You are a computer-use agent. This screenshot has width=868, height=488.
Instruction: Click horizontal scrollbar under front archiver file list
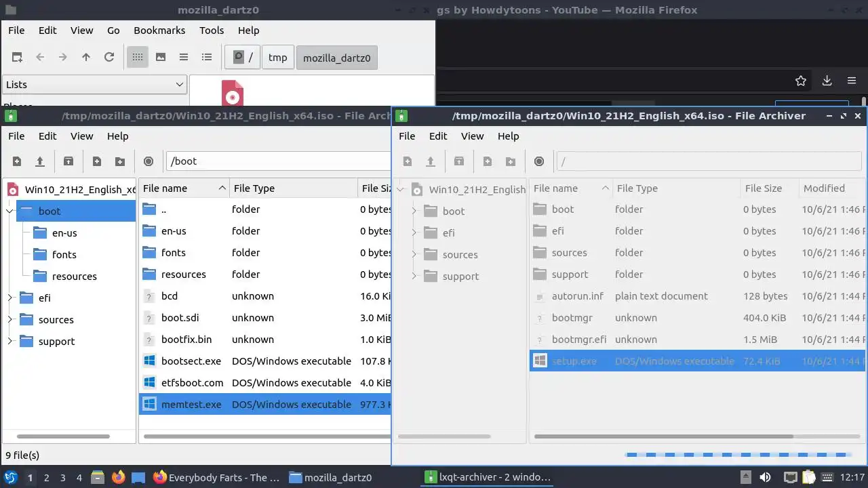(663, 436)
